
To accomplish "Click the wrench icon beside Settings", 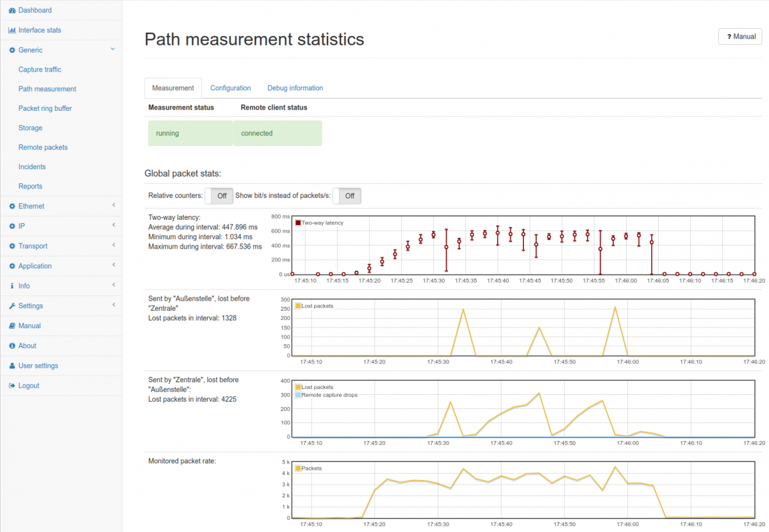I will click(x=12, y=306).
